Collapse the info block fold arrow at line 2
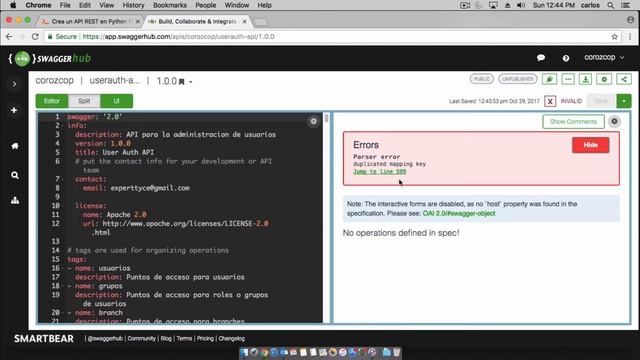The height and width of the screenshot is (360, 640). 63,126
